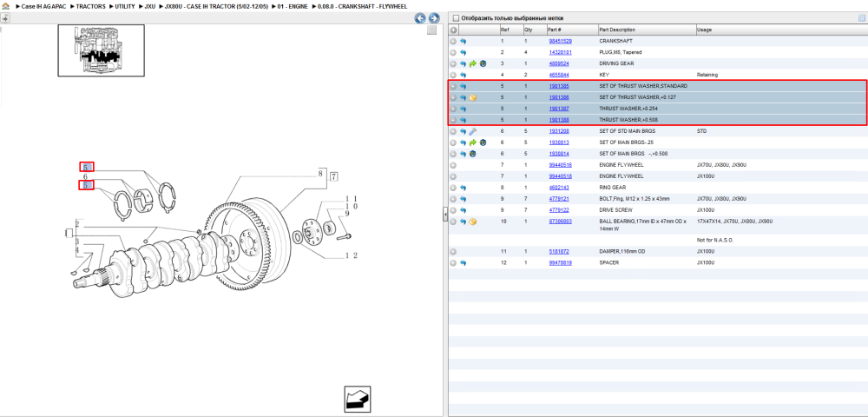Image resolution: width=868 pixels, height=417 pixels.
Task: Click blue return arrow in THRUST WASHER,+0.254 row
Action: [x=463, y=109]
